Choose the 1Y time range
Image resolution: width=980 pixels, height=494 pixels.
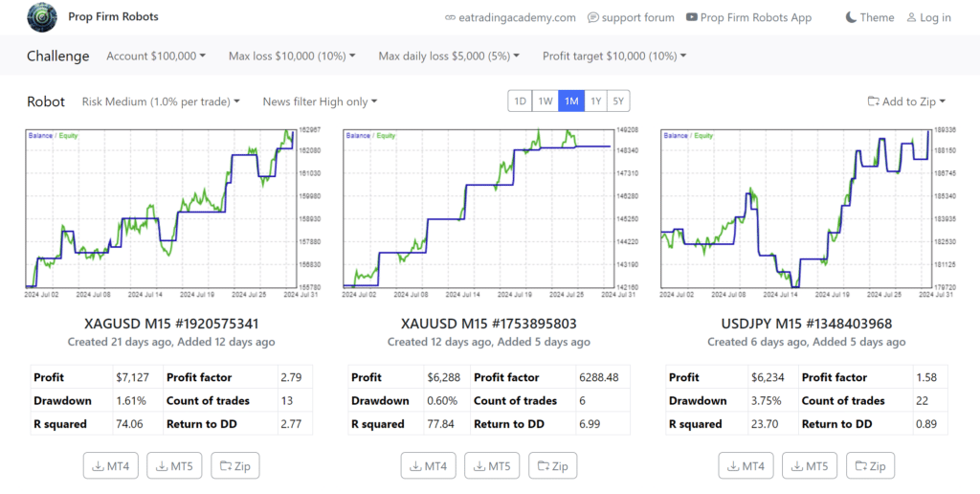595,101
